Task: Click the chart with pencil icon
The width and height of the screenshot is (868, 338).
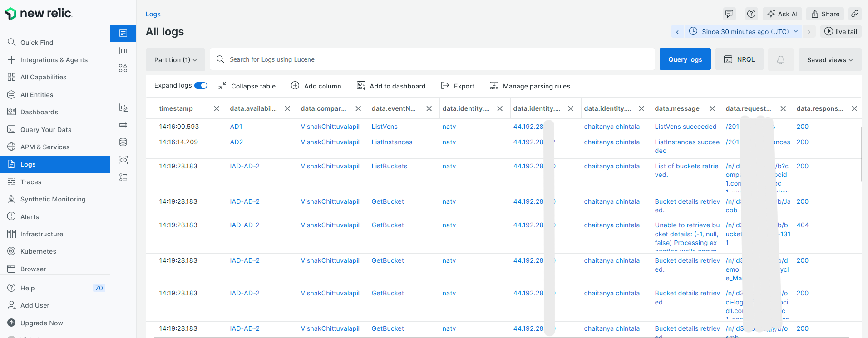Action: click(x=123, y=108)
